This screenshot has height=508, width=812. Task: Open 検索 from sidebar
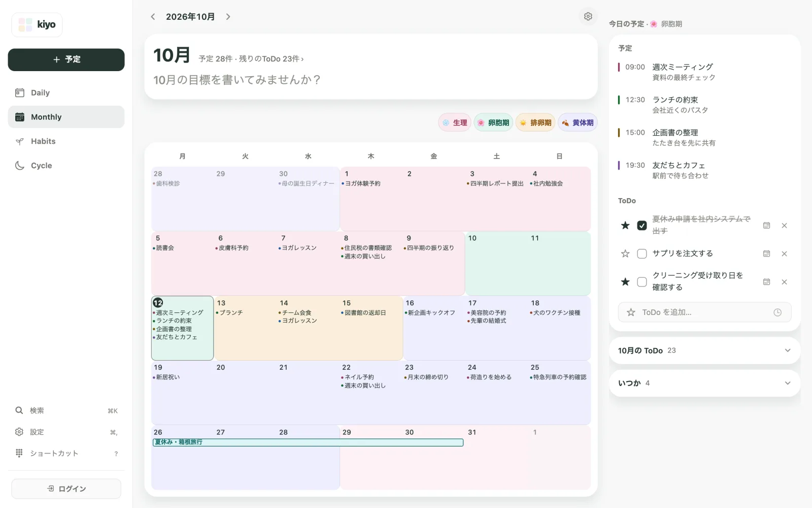(66, 410)
